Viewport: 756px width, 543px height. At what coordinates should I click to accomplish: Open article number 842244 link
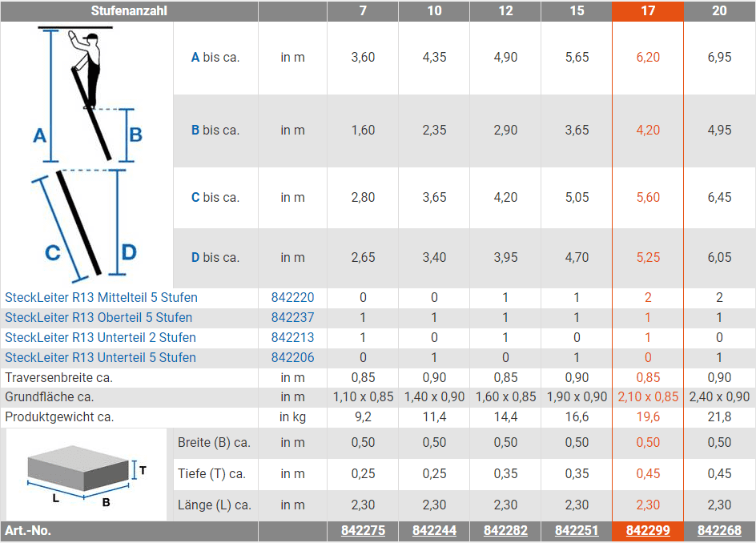434,530
